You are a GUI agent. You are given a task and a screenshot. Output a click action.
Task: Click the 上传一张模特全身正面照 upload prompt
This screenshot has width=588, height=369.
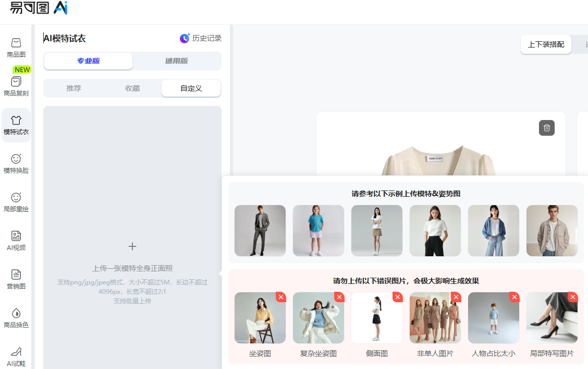tap(132, 268)
